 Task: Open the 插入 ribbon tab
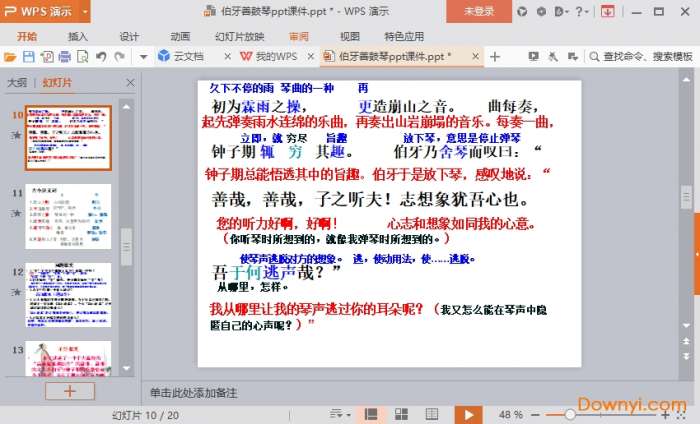78,36
